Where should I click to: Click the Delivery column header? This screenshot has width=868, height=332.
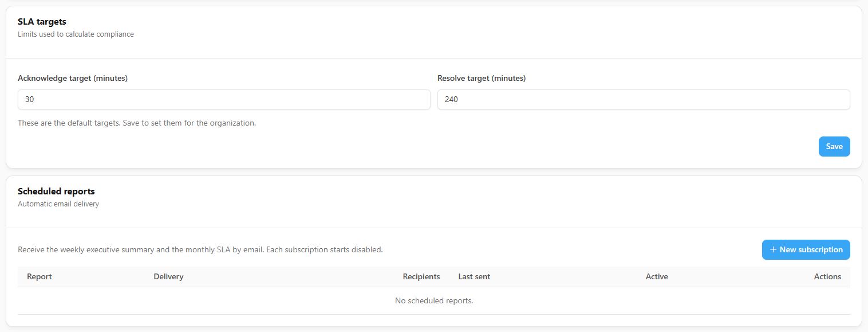coord(168,276)
